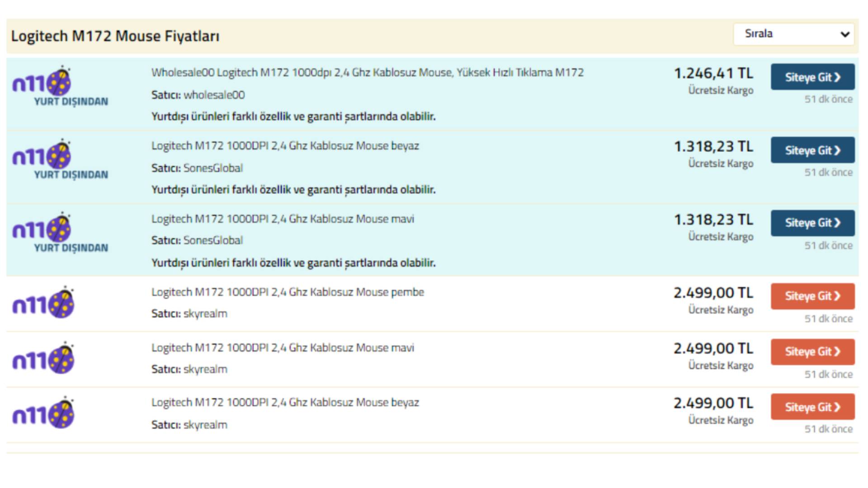Open skyrealm Kablosuz Mouse mavi listing

point(283,347)
